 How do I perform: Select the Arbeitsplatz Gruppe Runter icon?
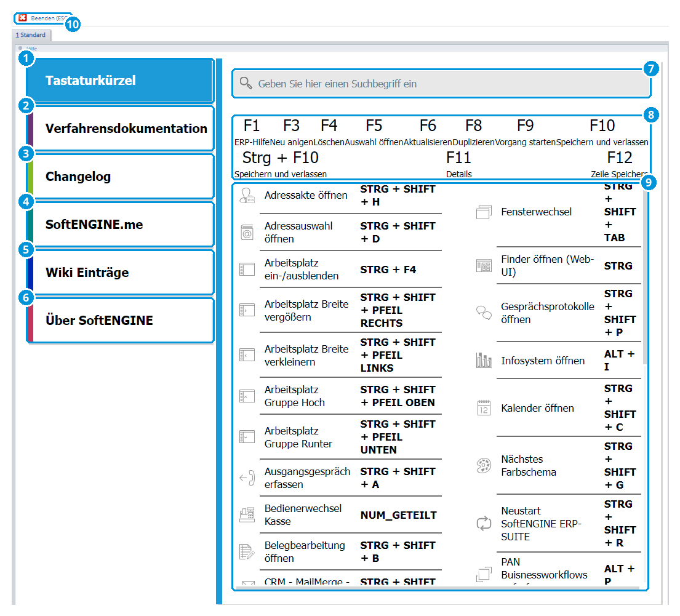(x=247, y=437)
